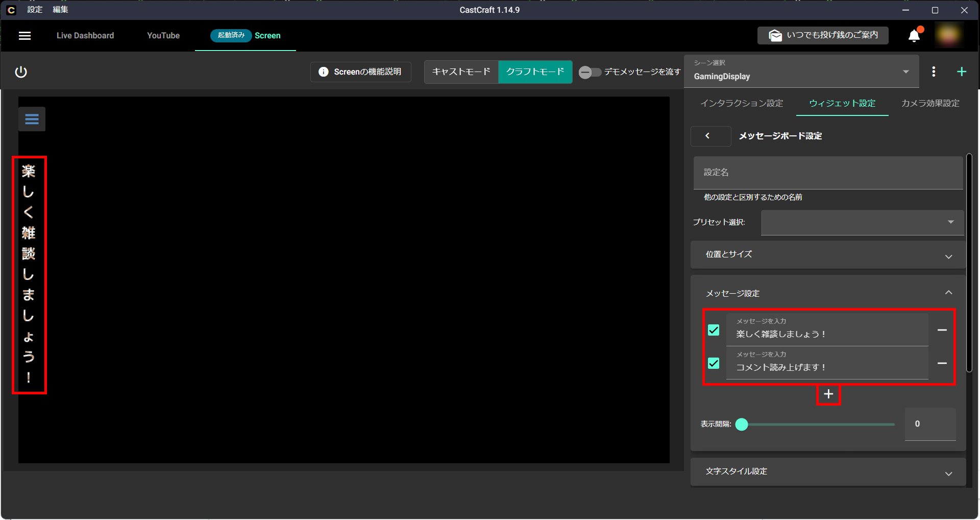980x520 pixels.
Task: Click the Screenの機能説明 button
Action: tap(361, 72)
